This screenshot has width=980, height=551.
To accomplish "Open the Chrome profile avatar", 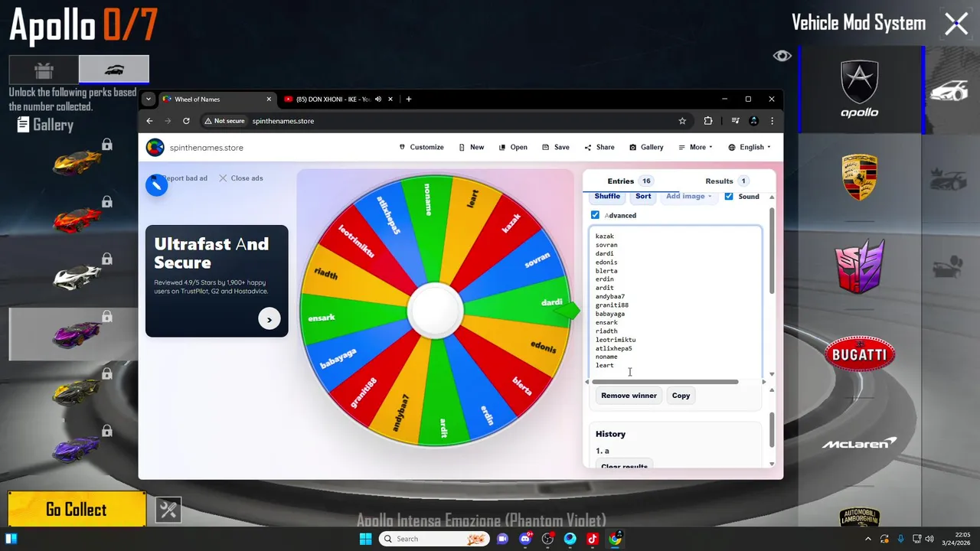I will pos(753,121).
